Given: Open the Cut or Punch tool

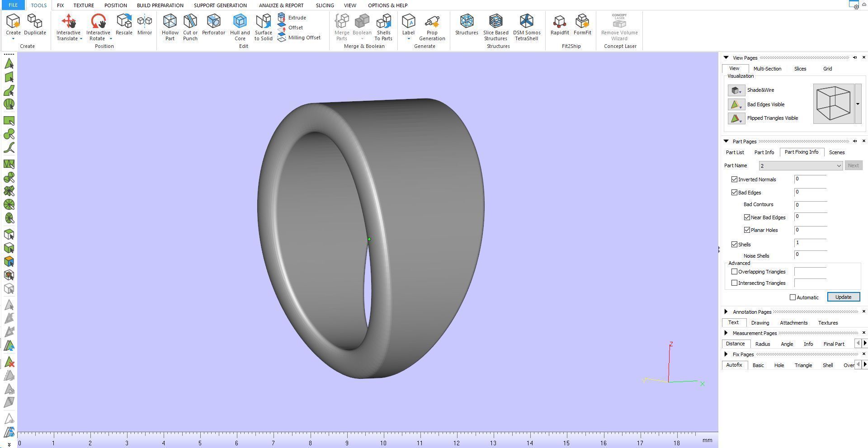Looking at the screenshot, I should pyautogui.click(x=190, y=27).
